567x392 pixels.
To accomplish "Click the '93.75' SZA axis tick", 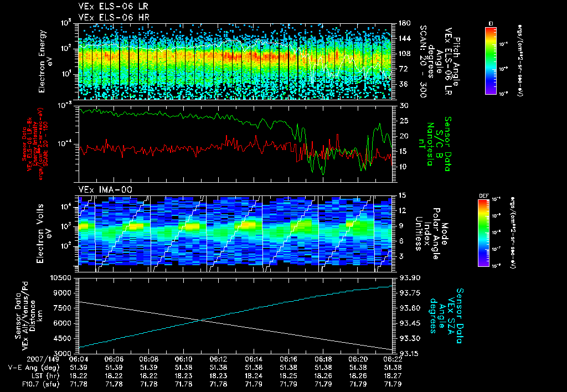I will (410, 293).
